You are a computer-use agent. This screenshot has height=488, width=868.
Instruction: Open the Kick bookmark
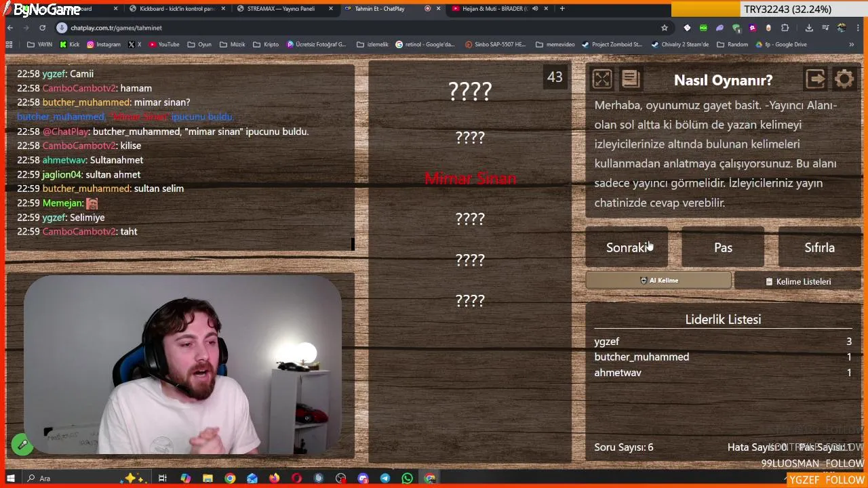click(70, 45)
